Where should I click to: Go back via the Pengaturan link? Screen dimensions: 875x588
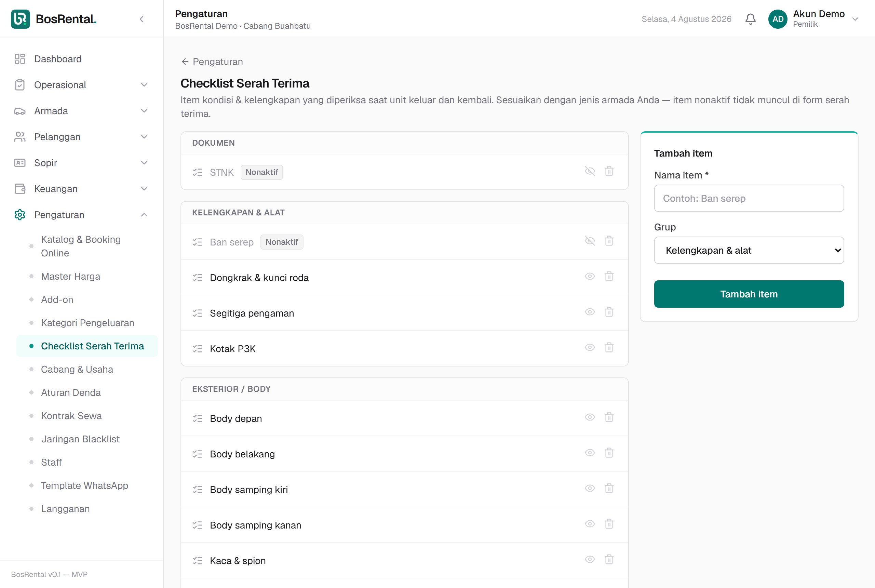coord(212,62)
